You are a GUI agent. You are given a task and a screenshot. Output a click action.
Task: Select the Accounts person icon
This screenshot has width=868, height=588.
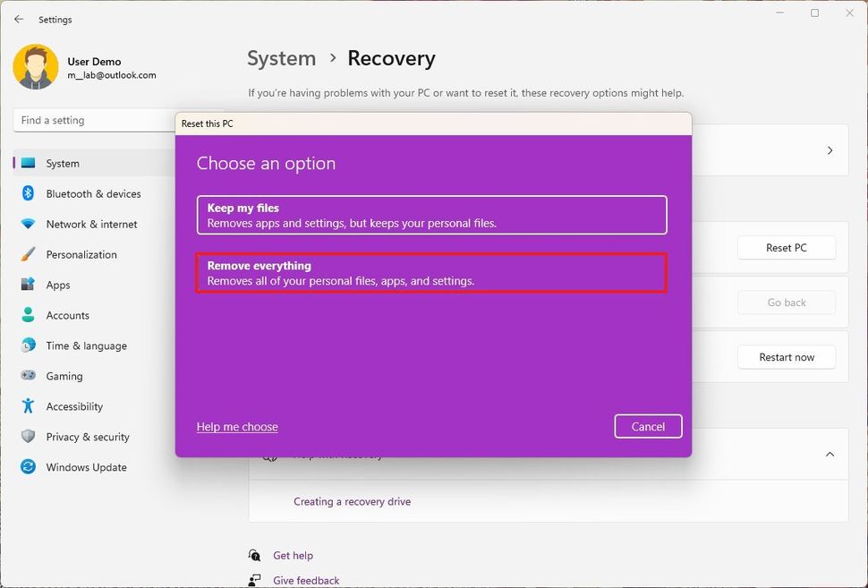[29, 315]
